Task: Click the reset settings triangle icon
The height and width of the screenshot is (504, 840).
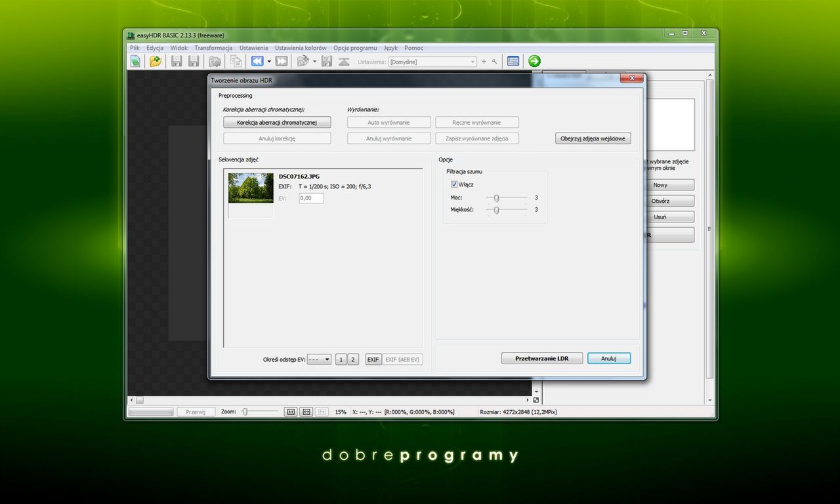Action: [344, 61]
